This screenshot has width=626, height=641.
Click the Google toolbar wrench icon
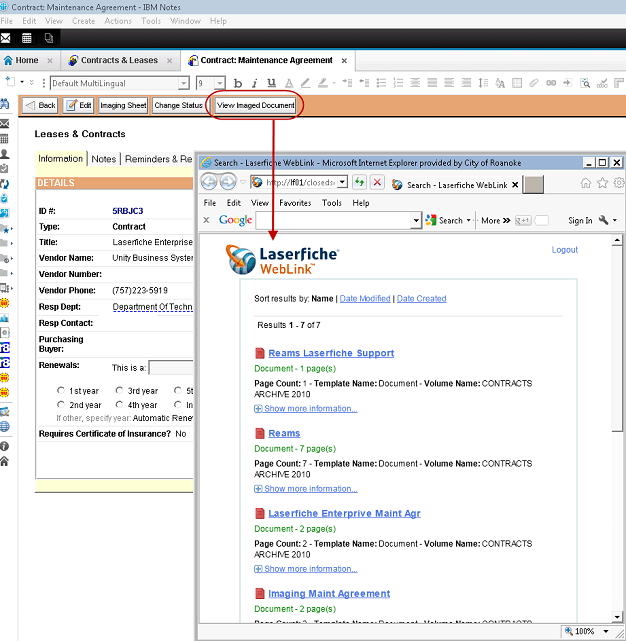click(x=604, y=220)
